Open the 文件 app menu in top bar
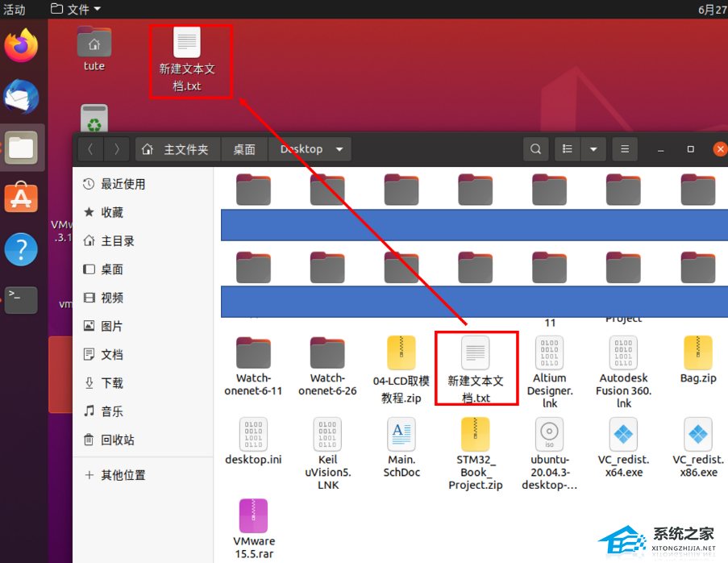Image resolution: width=728 pixels, height=563 pixels. point(76,10)
